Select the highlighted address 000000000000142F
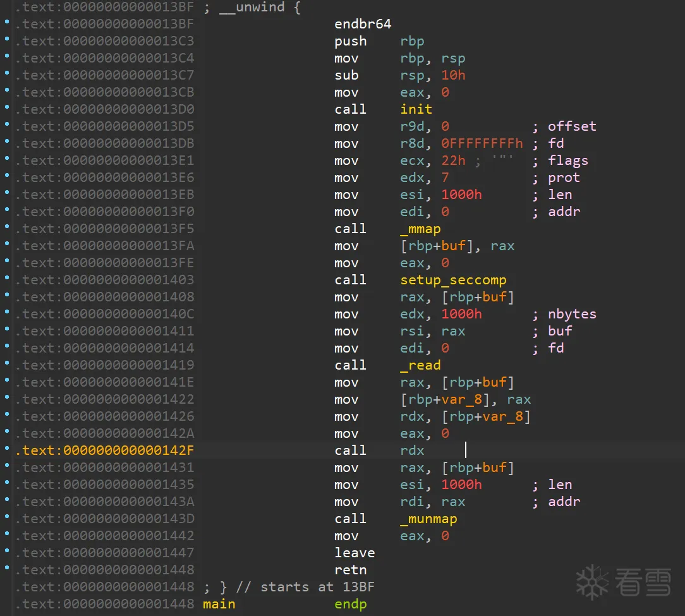Screen dimensions: 685x616 128,450
